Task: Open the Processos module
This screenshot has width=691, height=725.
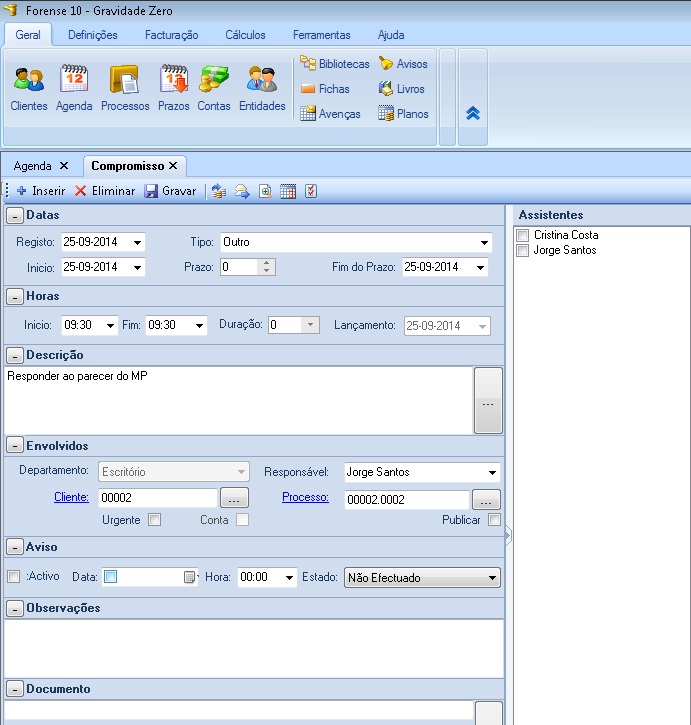Action: tap(125, 88)
